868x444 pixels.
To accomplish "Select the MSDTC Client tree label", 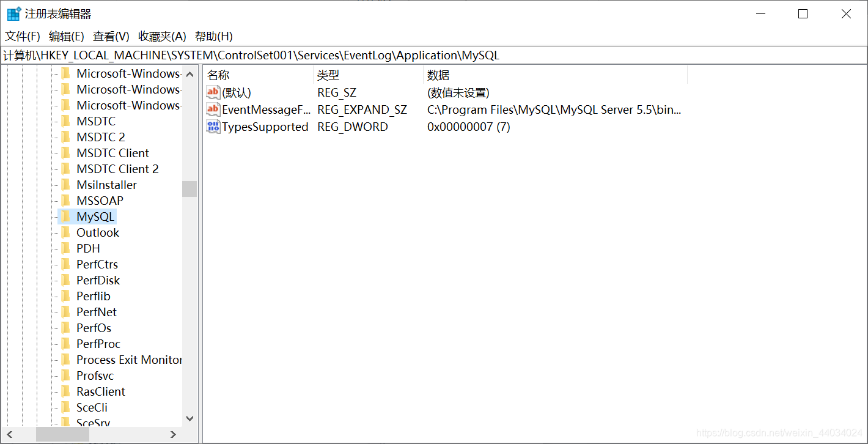I will point(112,153).
